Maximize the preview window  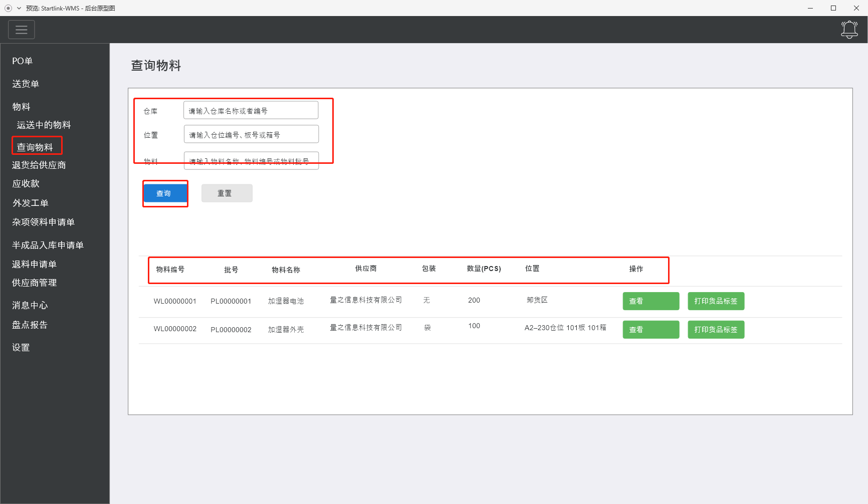[x=833, y=8]
